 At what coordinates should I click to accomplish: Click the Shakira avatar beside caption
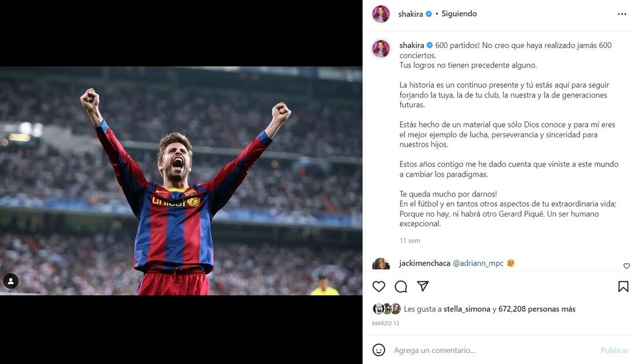pos(381,49)
